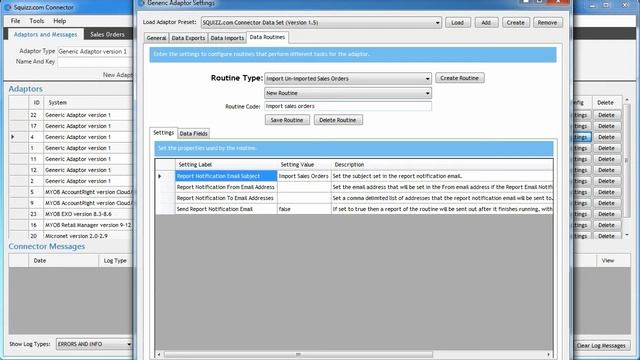Select MYOB AccountRight row with ID 5
Image resolution: width=640 pixels, height=360 pixels.
(71, 192)
